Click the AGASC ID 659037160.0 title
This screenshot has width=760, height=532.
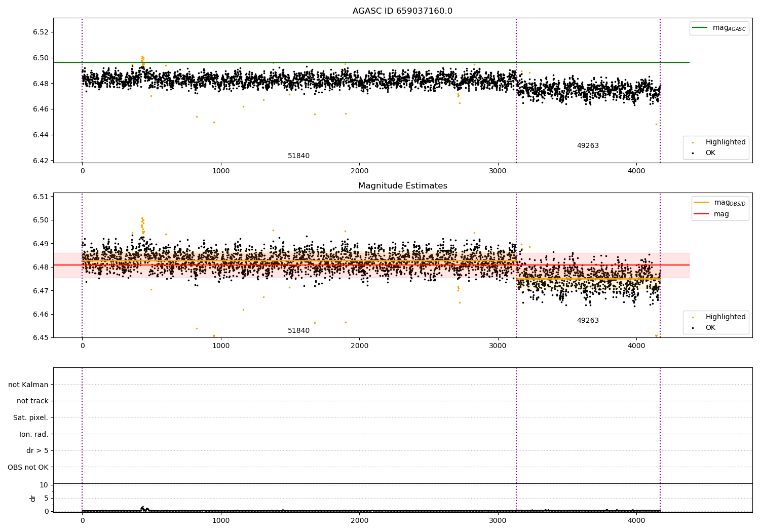402,11
